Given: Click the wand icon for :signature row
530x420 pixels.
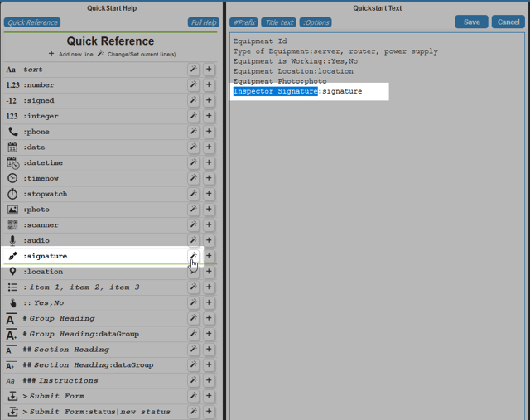Looking at the screenshot, I should click(194, 256).
